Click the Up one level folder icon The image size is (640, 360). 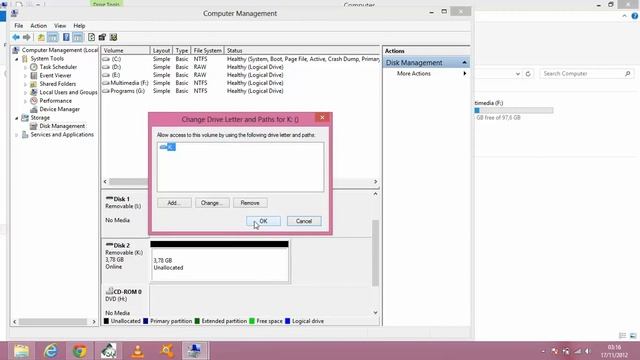click(x=41, y=38)
